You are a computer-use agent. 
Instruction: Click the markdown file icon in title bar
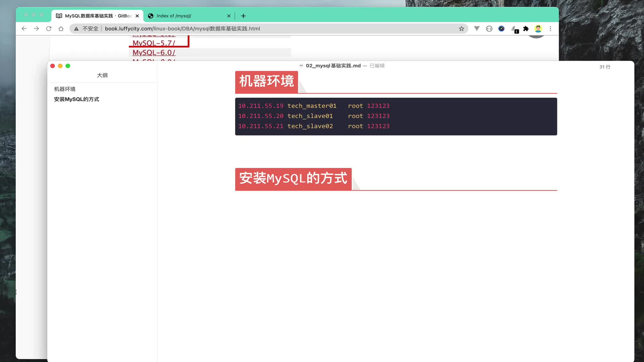(301, 66)
